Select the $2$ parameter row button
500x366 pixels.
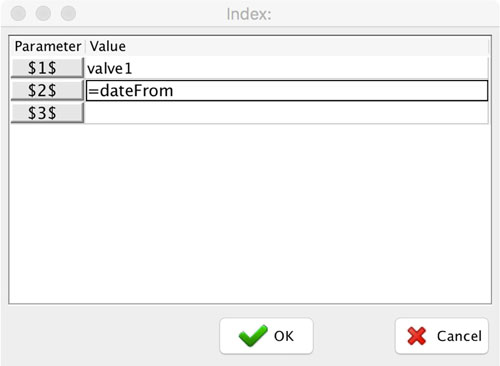47,90
